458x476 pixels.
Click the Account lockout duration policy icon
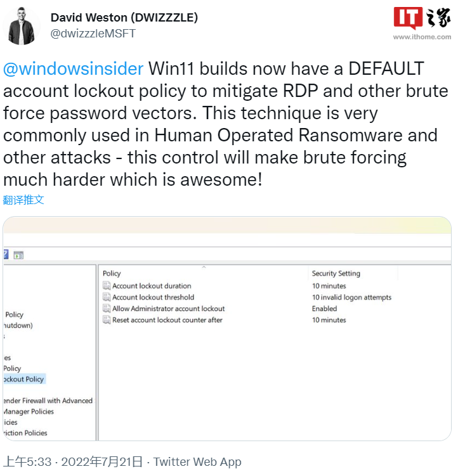[x=107, y=286]
